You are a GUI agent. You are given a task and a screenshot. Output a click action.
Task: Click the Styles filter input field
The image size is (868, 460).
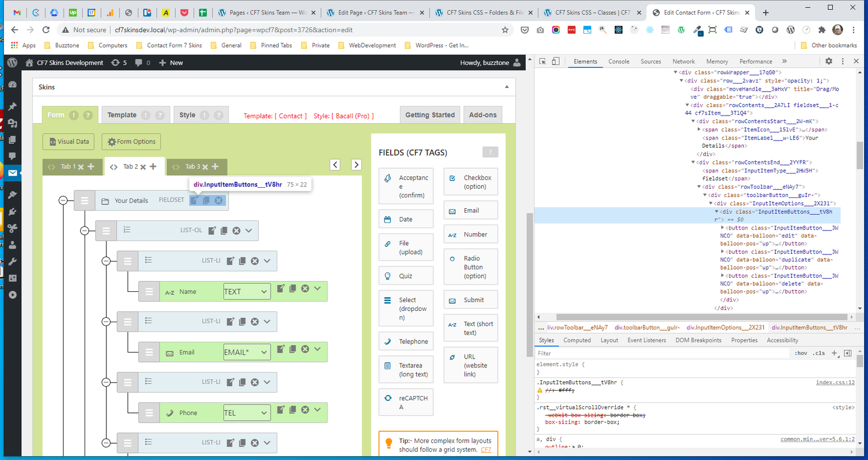[662, 353]
